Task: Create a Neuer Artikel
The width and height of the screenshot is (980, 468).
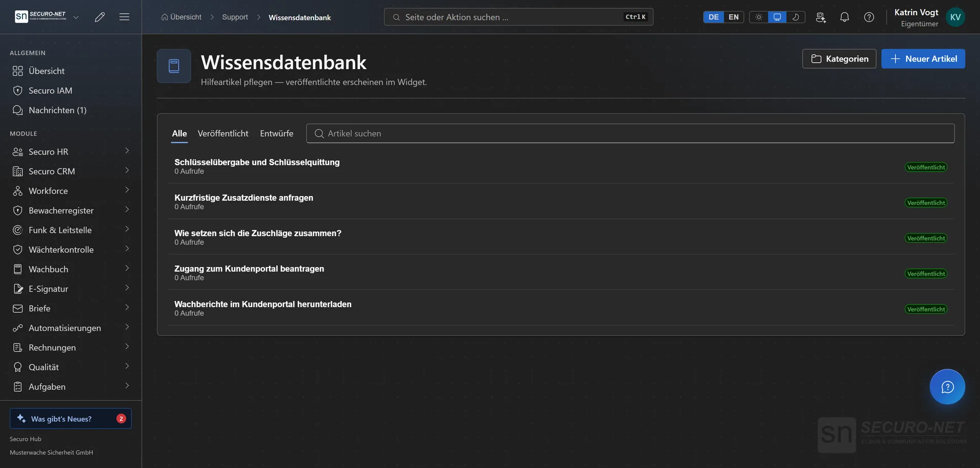Action: pos(923,59)
